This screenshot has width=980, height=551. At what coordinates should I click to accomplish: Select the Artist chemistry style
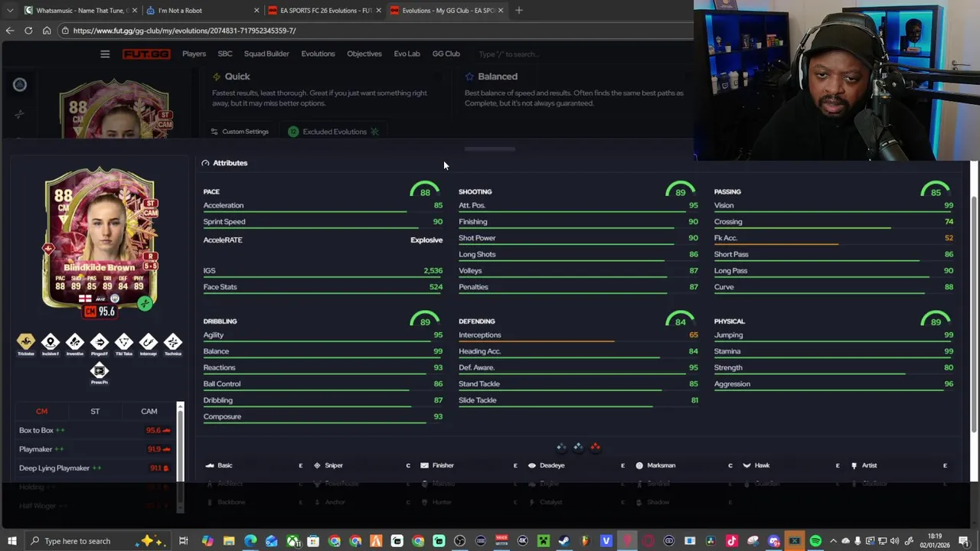[897, 465]
